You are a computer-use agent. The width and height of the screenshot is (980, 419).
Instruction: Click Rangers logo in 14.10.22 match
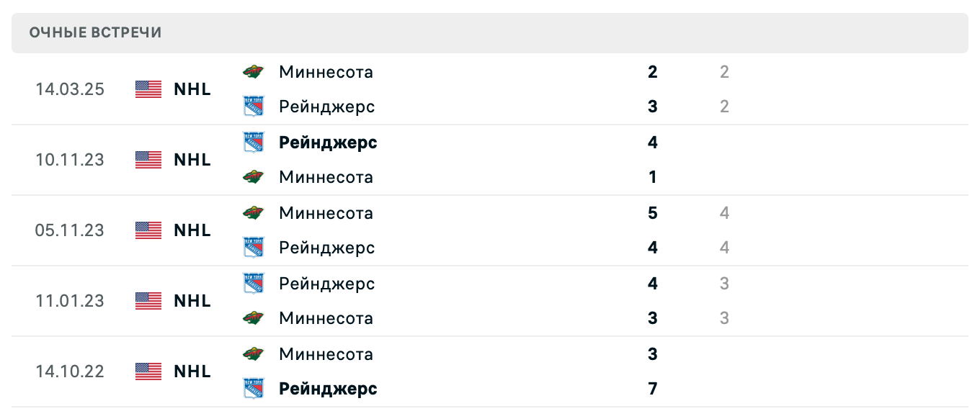click(x=253, y=389)
